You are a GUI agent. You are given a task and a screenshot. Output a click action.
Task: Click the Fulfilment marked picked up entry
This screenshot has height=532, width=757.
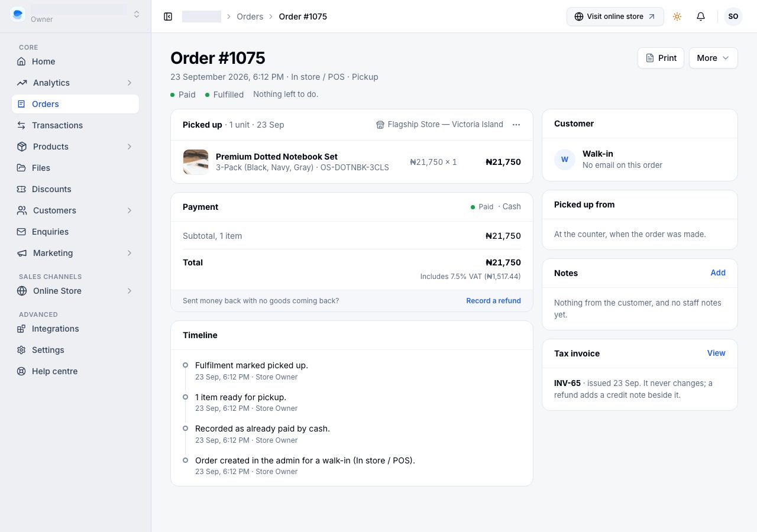251,365
